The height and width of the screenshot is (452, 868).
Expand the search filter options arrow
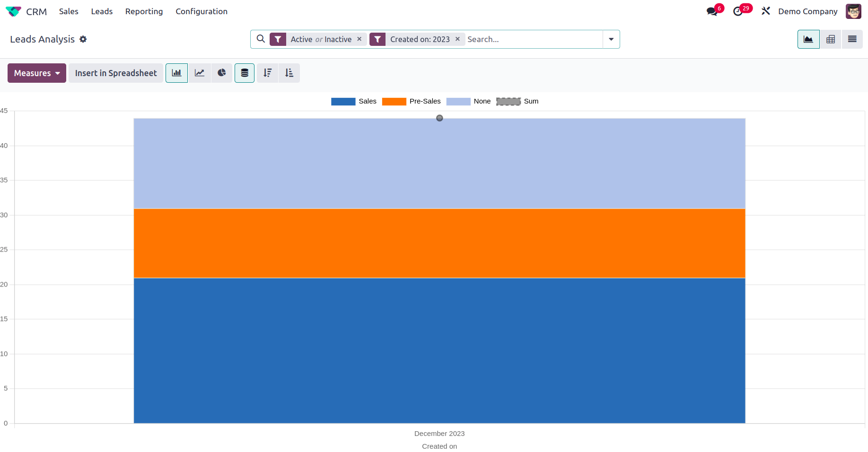click(x=611, y=39)
